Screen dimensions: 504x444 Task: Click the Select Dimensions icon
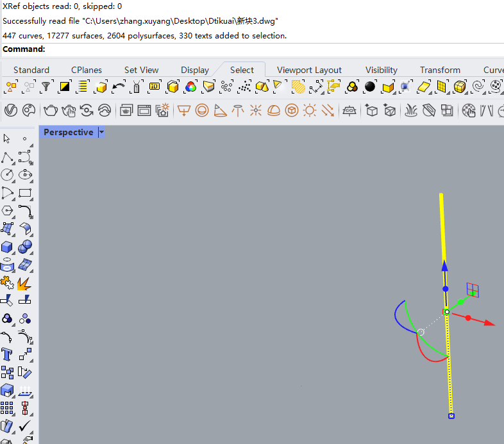pyautogui.click(x=316, y=86)
